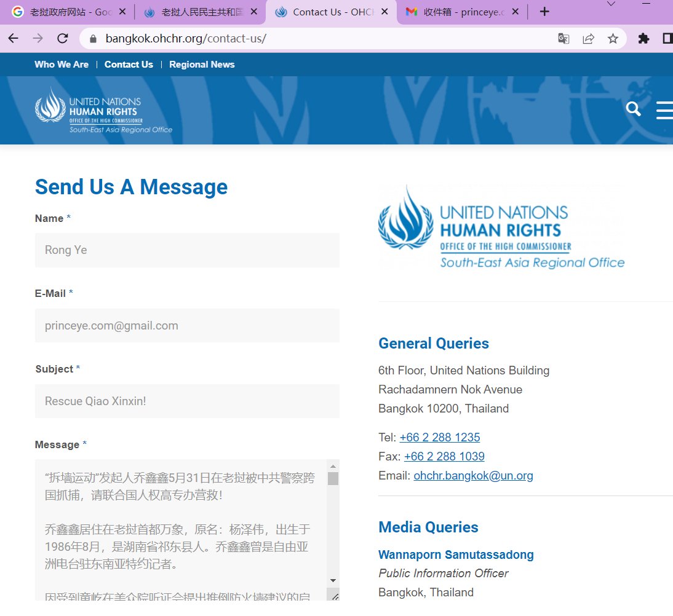Screen dimensions: 673x616
Task: Open the Who We Are menu item
Action: pyautogui.click(x=62, y=65)
